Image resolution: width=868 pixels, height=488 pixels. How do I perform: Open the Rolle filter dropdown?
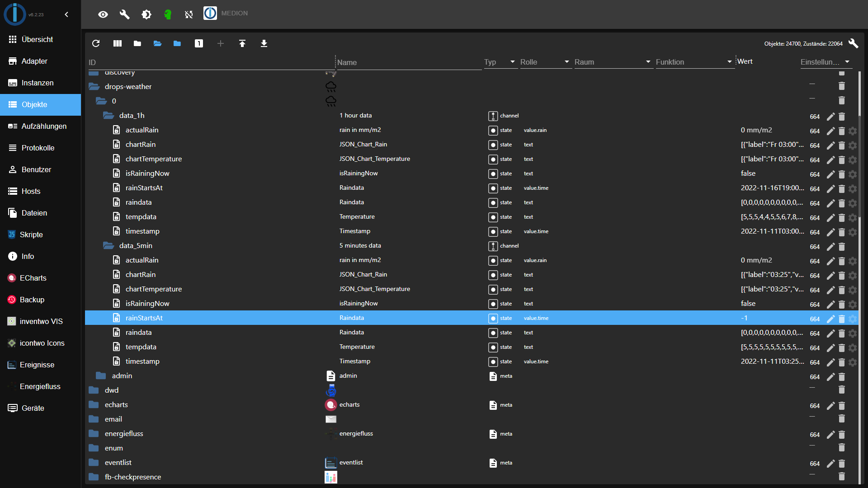pyautogui.click(x=546, y=62)
